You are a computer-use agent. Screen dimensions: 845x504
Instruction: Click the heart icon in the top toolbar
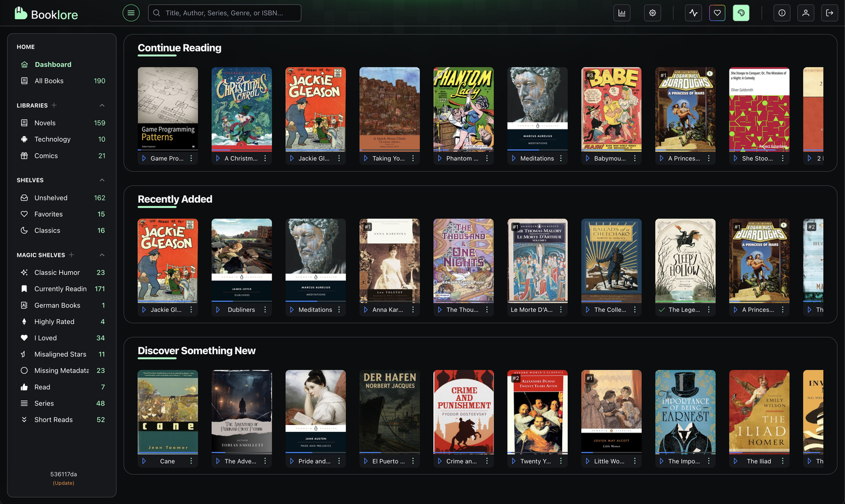click(717, 12)
